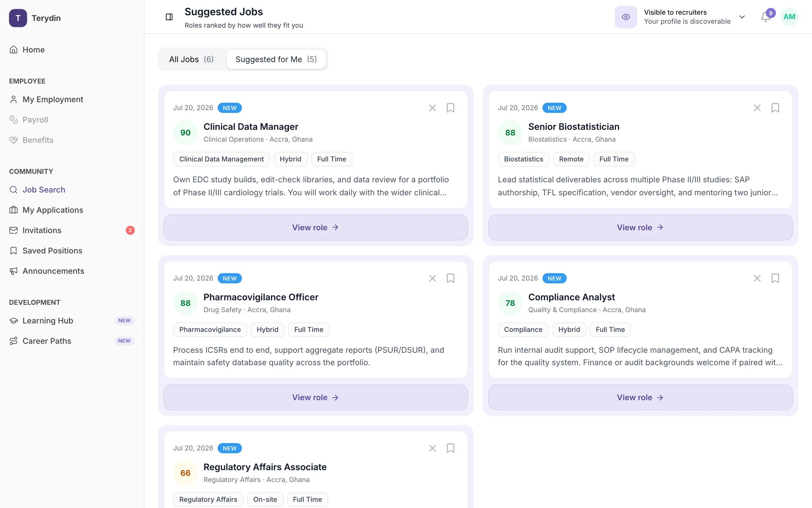
Task: Expand the Visible to recruiters dropdown
Action: pos(742,17)
